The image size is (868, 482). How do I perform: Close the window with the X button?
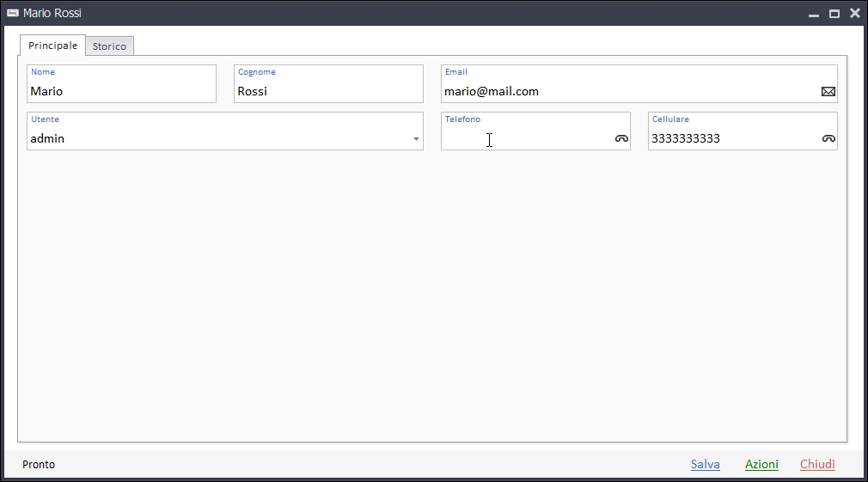[x=854, y=14]
